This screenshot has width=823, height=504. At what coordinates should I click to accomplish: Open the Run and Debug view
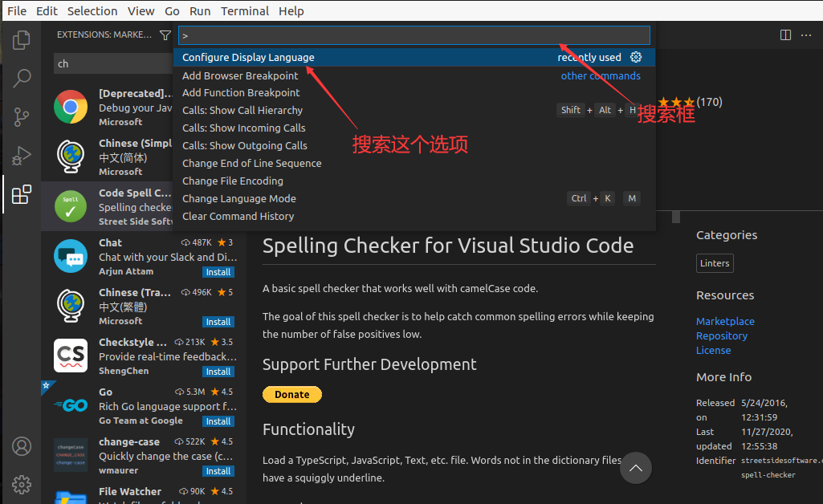(x=22, y=156)
